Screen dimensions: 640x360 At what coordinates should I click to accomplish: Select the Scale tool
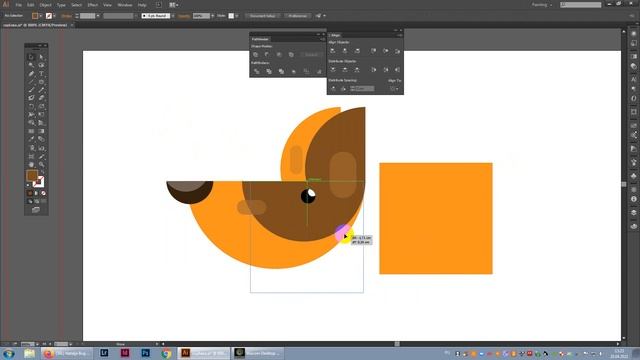tap(41, 107)
